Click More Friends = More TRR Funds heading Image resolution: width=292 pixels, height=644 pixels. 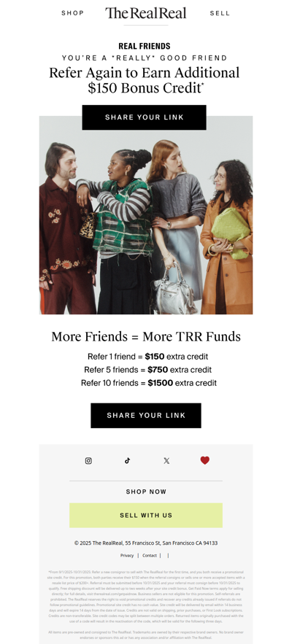pyautogui.click(x=146, y=336)
